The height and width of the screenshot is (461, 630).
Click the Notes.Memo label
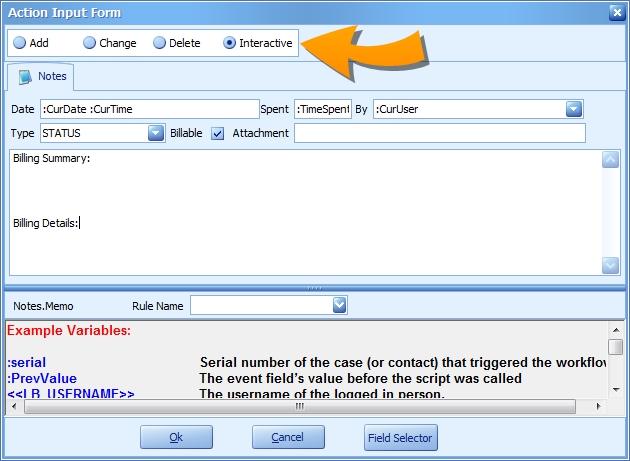pos(43,306)
